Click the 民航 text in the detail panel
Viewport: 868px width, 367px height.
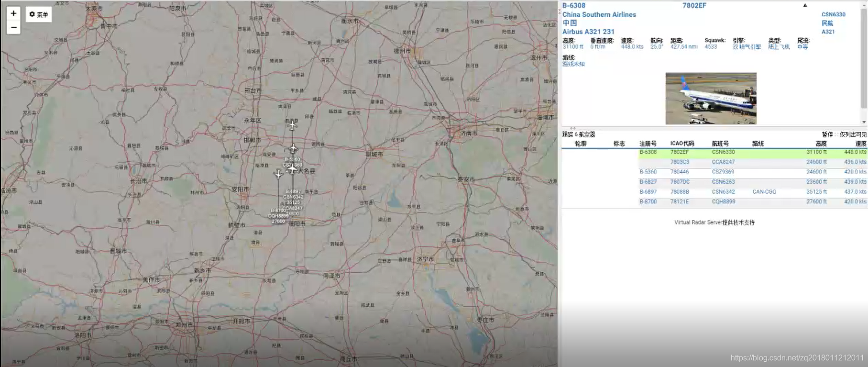click(x=827, y=23)
